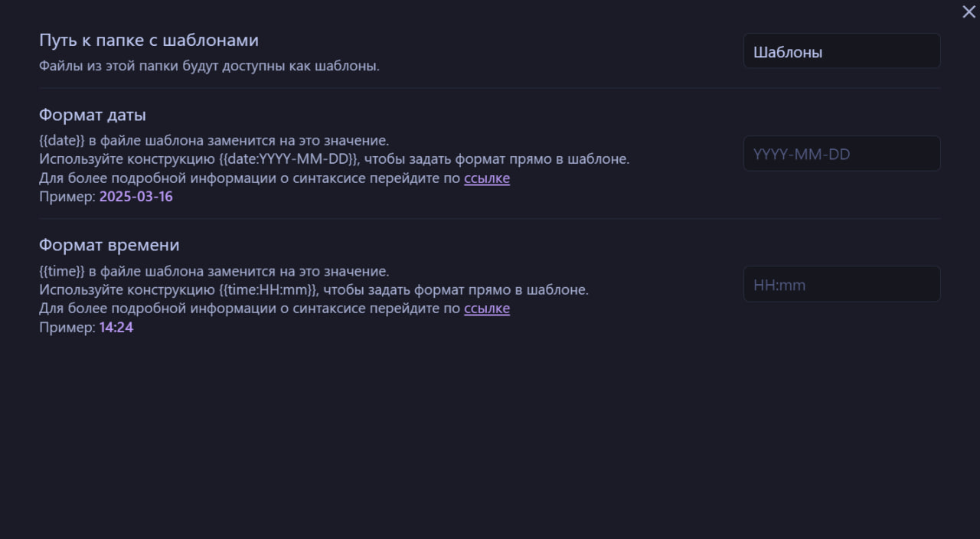Screen dimensions: 980x539
Task: Click the description Файлы из этой папки
Action: coord(209,66)
